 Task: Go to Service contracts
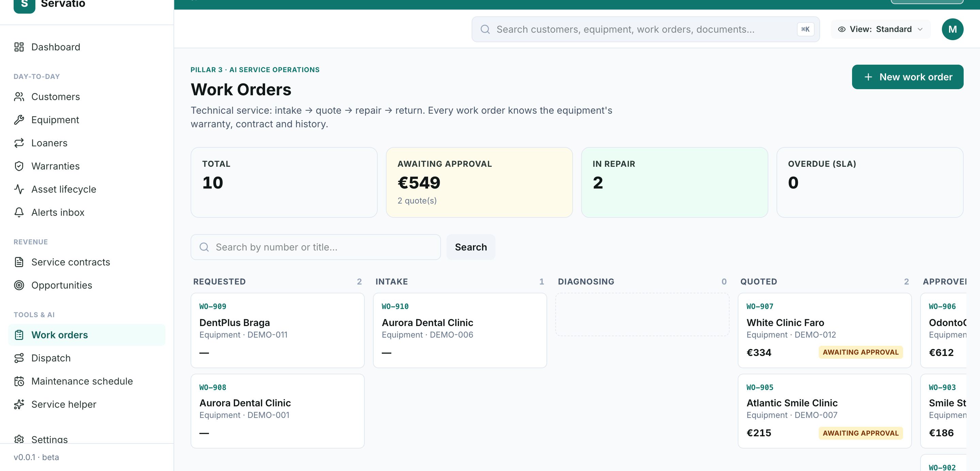(x=87, y=262)
